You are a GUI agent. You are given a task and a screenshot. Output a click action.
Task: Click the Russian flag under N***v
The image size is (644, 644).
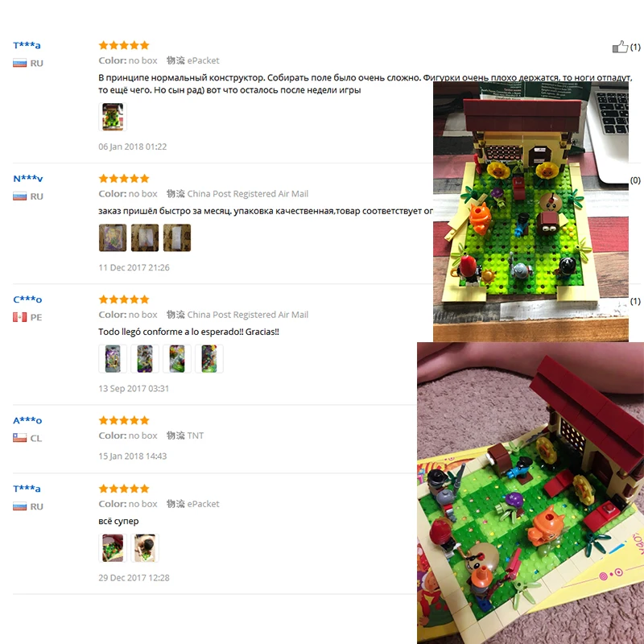(19, 196)
